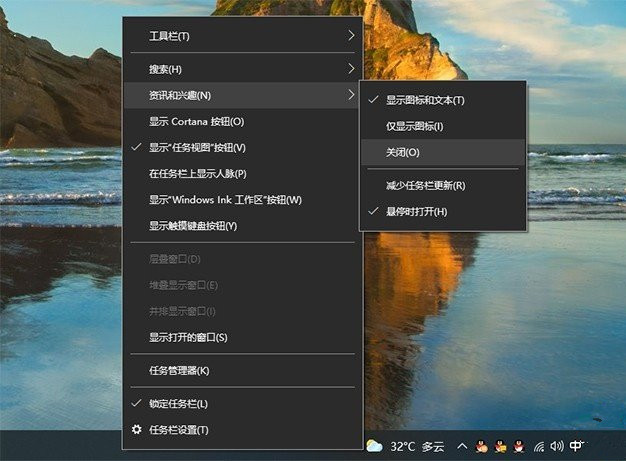This screenshot has width=626, height=461.
Task: Choose 仅显示图标(I) in the submenu
Action: [414, 126]
